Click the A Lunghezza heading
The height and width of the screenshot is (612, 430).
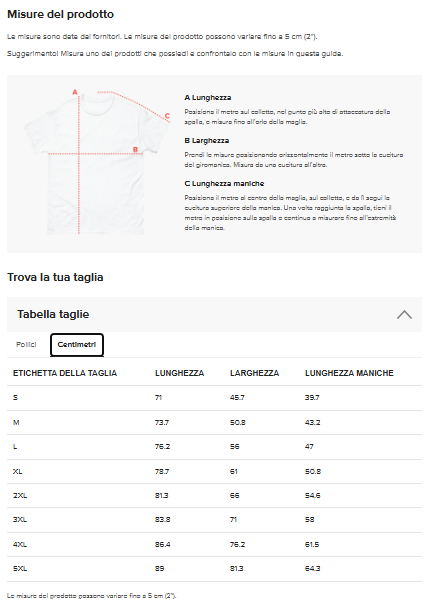click(x=208, y=98)
